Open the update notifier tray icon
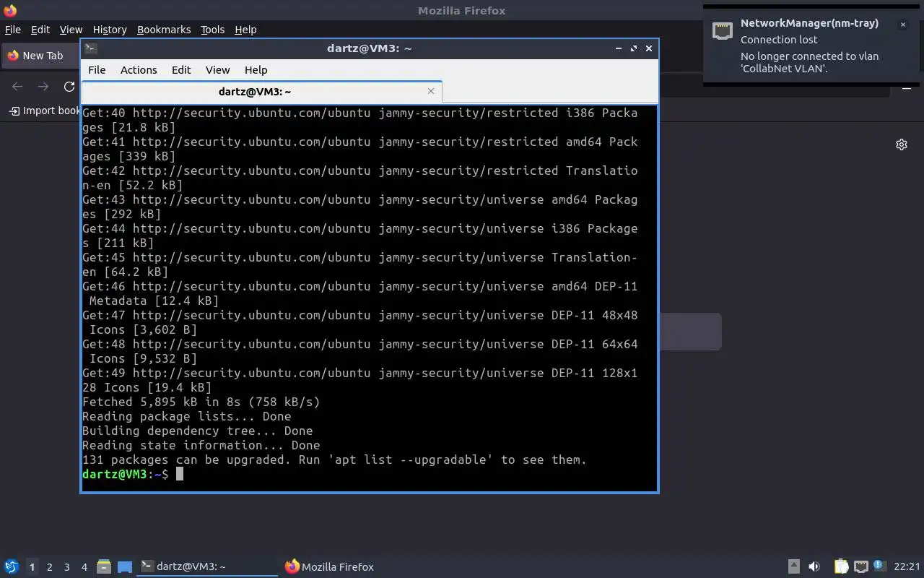 (879, 566)
